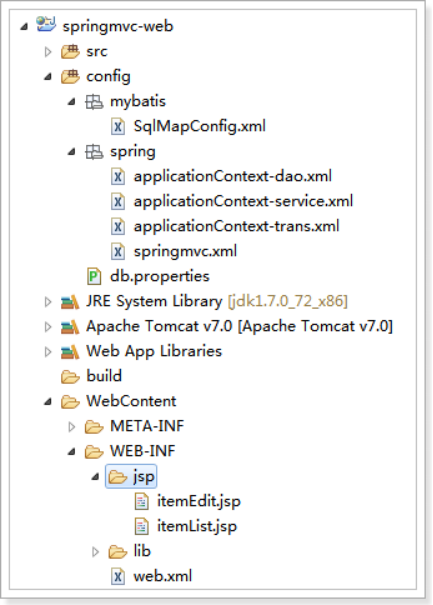Select db.properties file name
Viewport: 433px width, 605px height.
[x=160, y=277]
